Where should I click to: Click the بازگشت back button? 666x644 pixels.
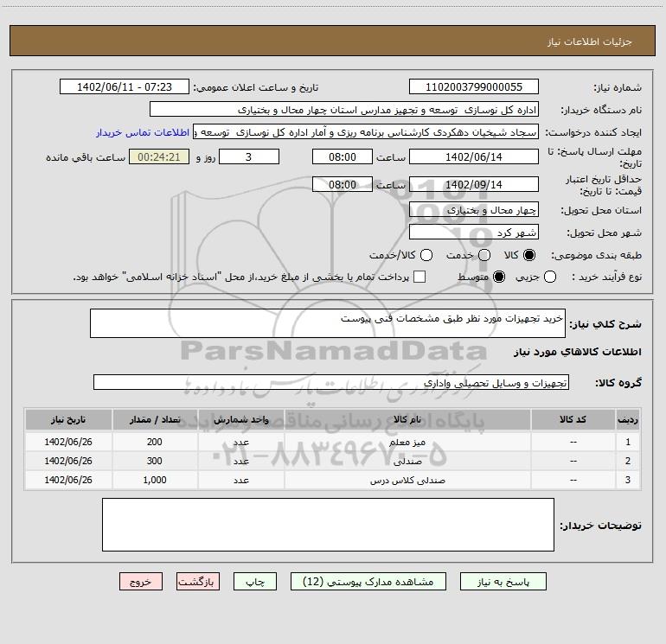[198, 582]
